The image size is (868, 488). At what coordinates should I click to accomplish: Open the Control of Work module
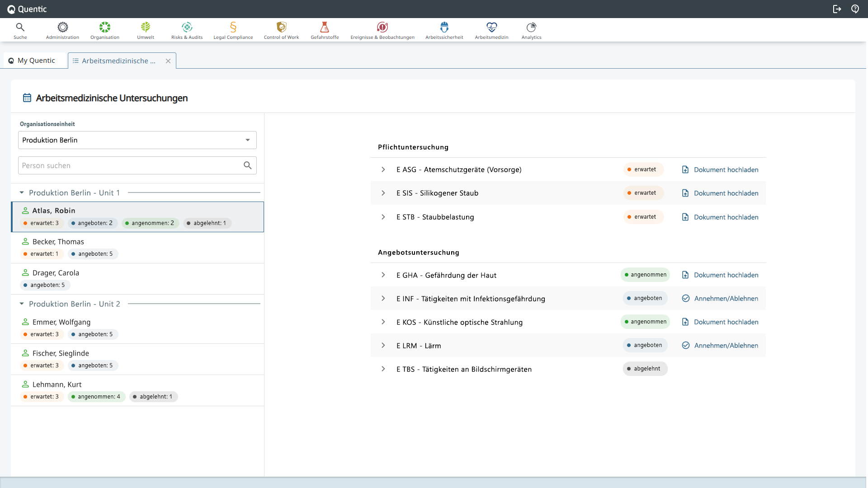tap(281, 31)
